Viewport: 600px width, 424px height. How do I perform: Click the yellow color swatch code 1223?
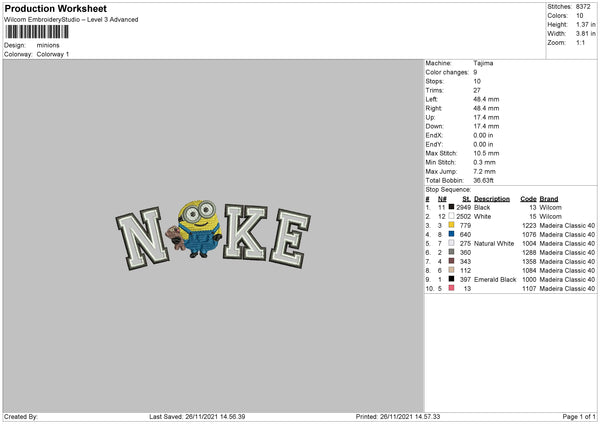(x=452, y=225)
